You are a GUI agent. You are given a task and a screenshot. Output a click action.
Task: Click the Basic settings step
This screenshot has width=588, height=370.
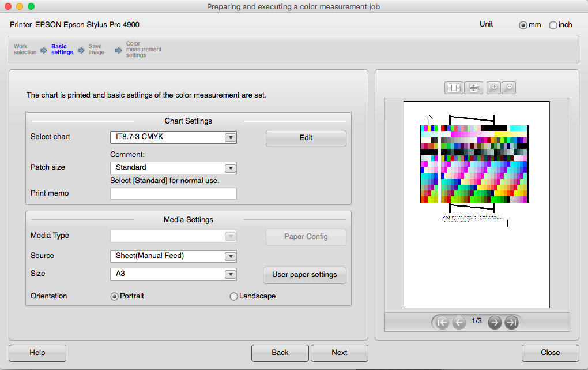tap(62, 49)
